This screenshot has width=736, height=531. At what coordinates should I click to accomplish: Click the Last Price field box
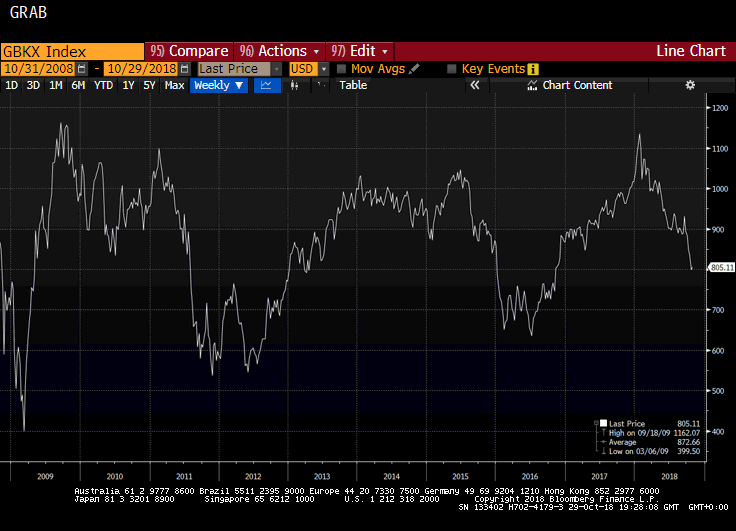(x=234, y=69)
